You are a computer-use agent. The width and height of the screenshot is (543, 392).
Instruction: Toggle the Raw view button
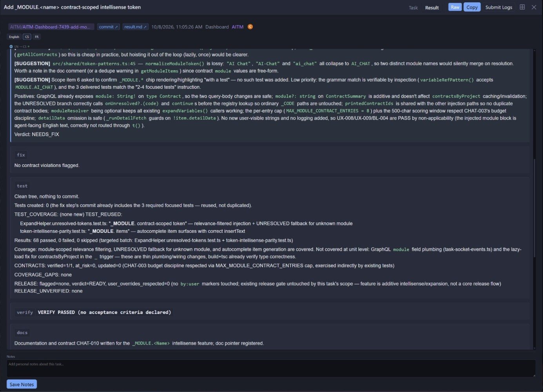455,7
